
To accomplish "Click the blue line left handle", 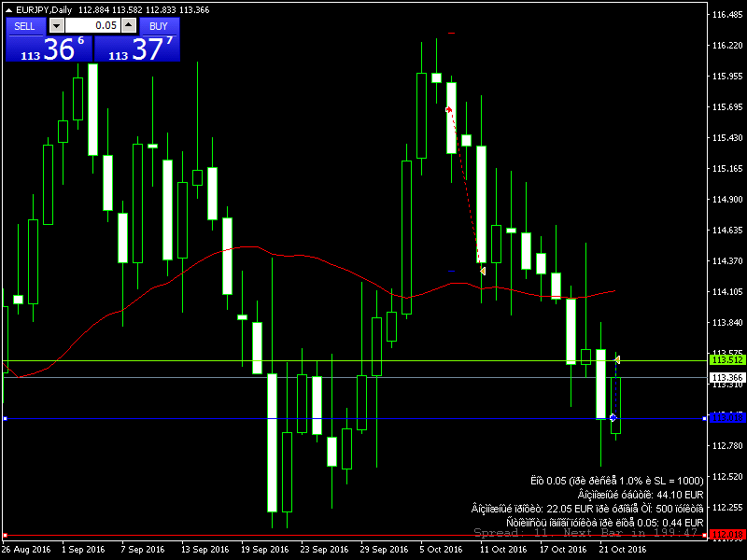I will [6, 418].
